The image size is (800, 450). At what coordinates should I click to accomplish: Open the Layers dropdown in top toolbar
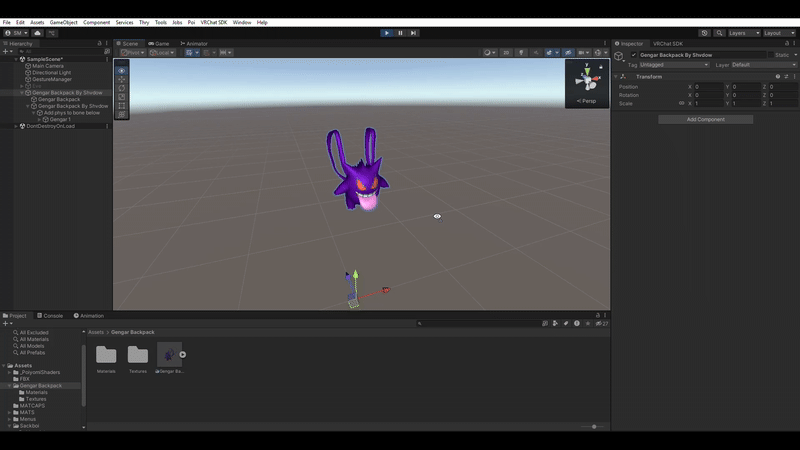pyautogui.click(x=744, y=33)
